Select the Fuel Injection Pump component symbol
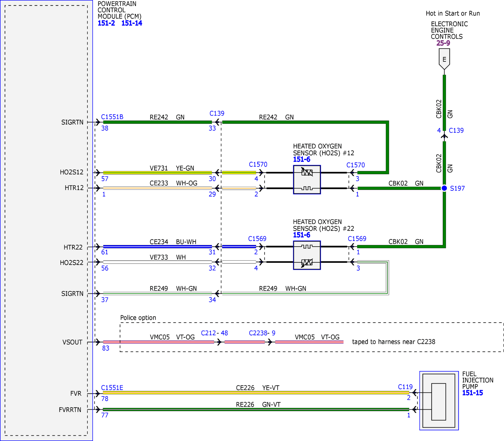504x441 pixels. pyautogui.click(x=439, y=401)
